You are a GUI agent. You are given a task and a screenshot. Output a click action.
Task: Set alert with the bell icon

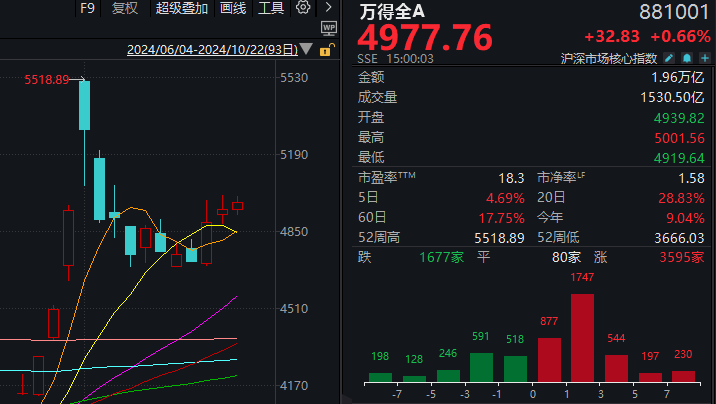[687, 58]
